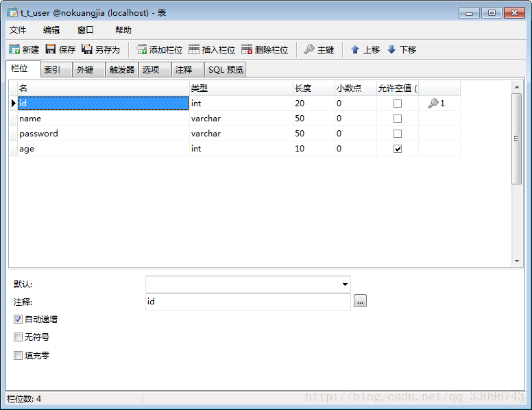Switch to the SQL 预览 tab

pos(226,69)
